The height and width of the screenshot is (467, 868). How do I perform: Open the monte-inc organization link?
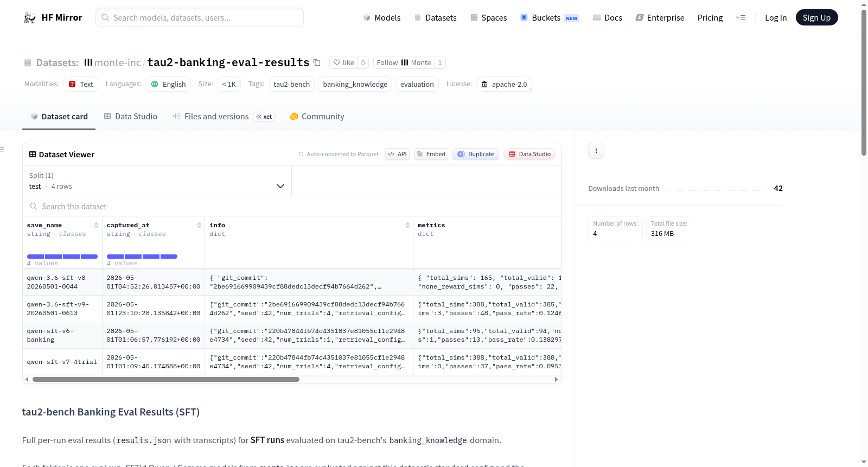pyautogui.click(x=118, y=63)
